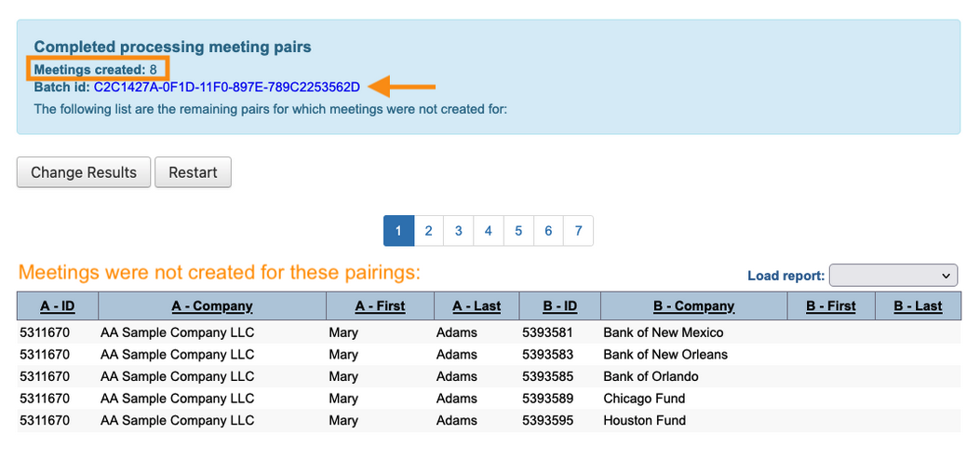
Task: Sort by A - Last column header
Action: point(477,306)
